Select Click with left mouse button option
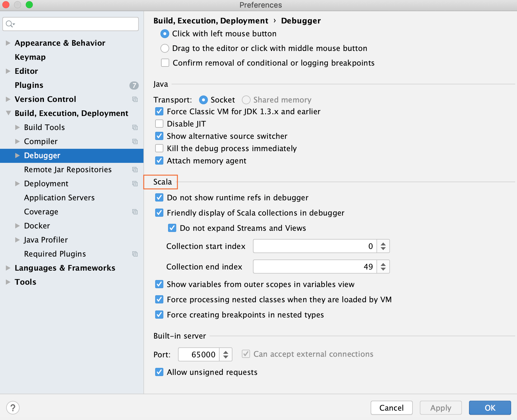 coord(165,34)
